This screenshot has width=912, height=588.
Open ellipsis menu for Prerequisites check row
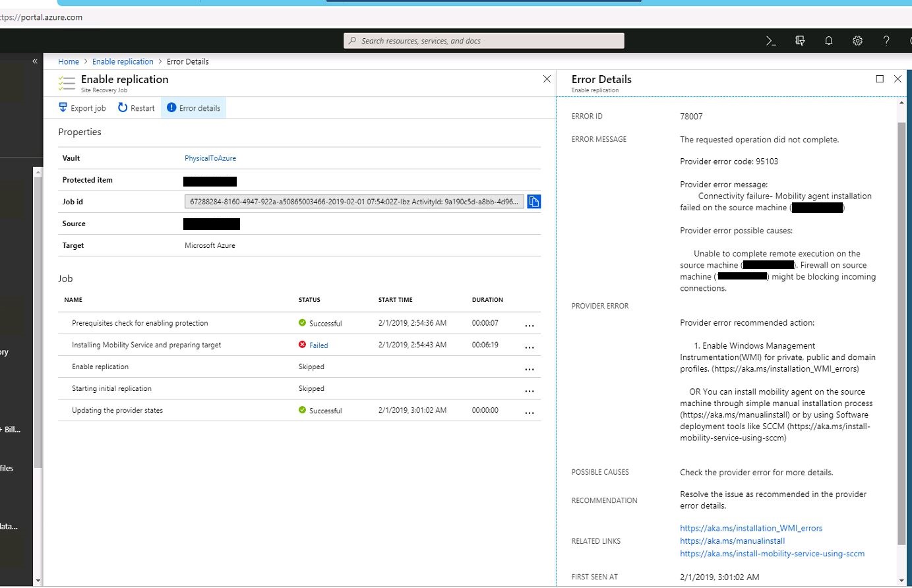pos(530,325)
